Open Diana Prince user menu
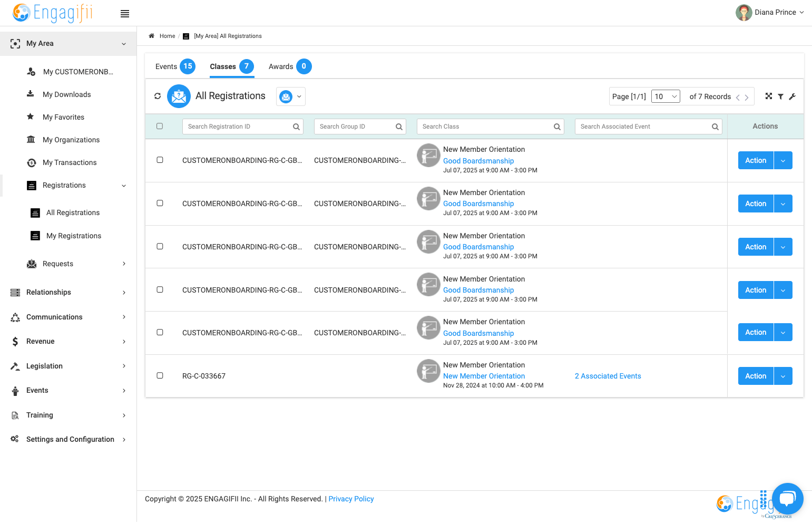The image size is (812, 523). pyautogui.click(x=770, y=12)
